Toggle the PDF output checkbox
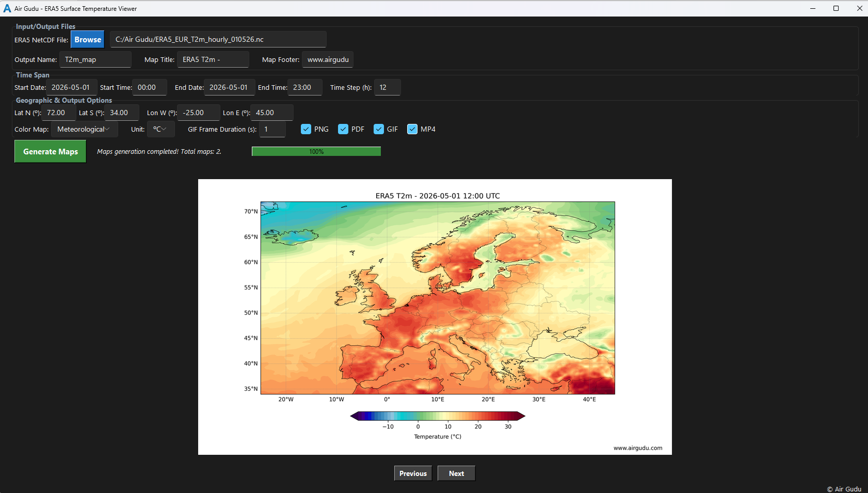The width and height of the screenshot is (868, 493). click(343, 129)
